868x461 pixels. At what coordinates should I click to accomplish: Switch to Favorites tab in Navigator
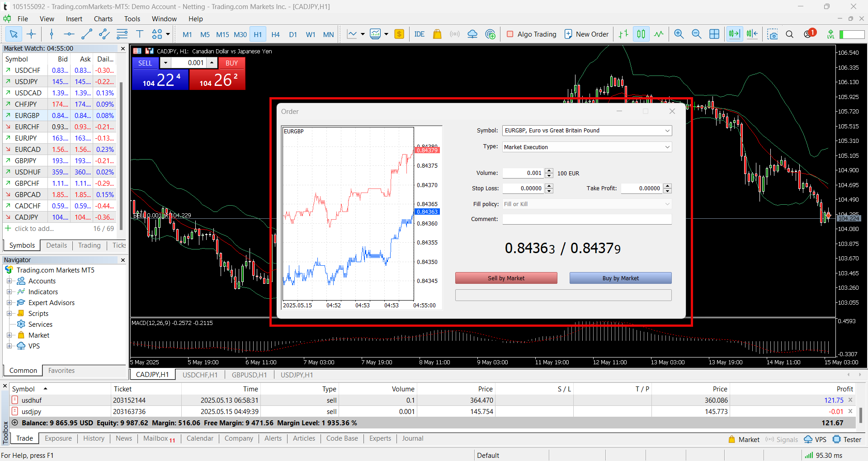pos(61,371)
